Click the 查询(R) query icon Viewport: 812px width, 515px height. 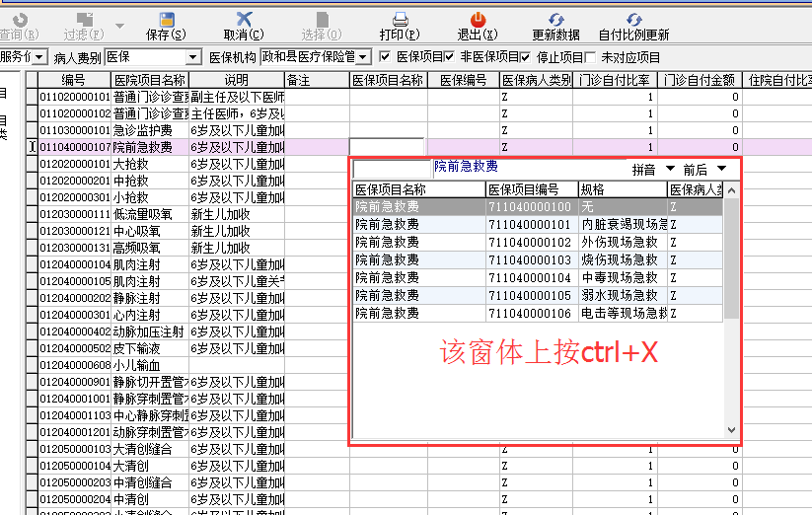click(20, 20)
